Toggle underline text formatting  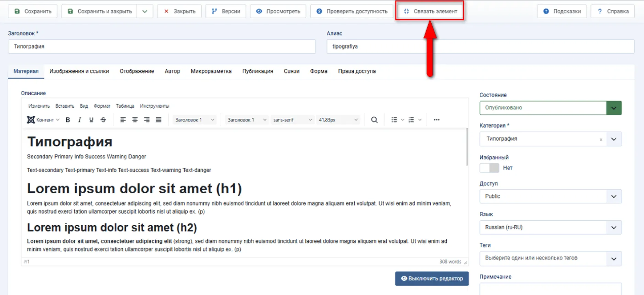(91, 120)
